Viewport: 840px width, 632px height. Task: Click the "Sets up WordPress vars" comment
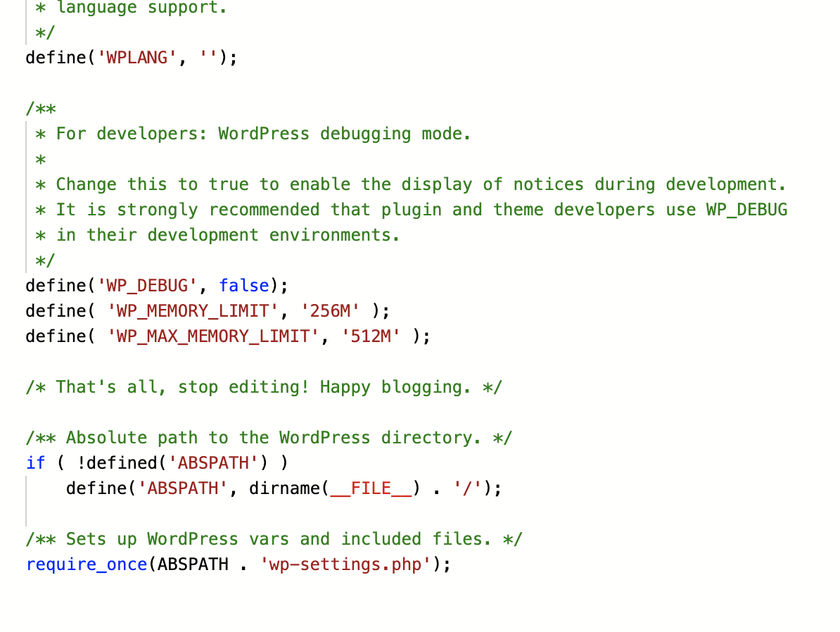[x=274, y=538]
